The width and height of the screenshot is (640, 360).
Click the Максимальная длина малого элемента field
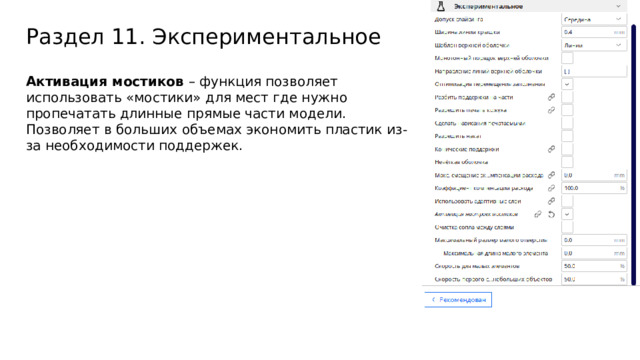pyautogui.click(x=593, y=253)
